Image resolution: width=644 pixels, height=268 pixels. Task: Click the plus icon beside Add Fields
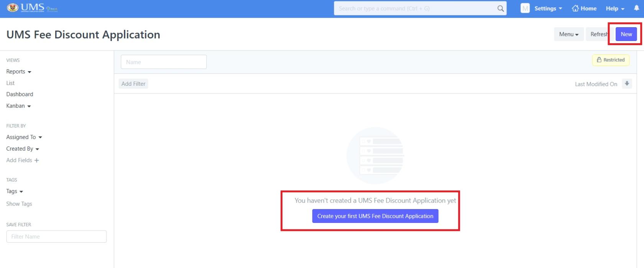pos(37,160)
